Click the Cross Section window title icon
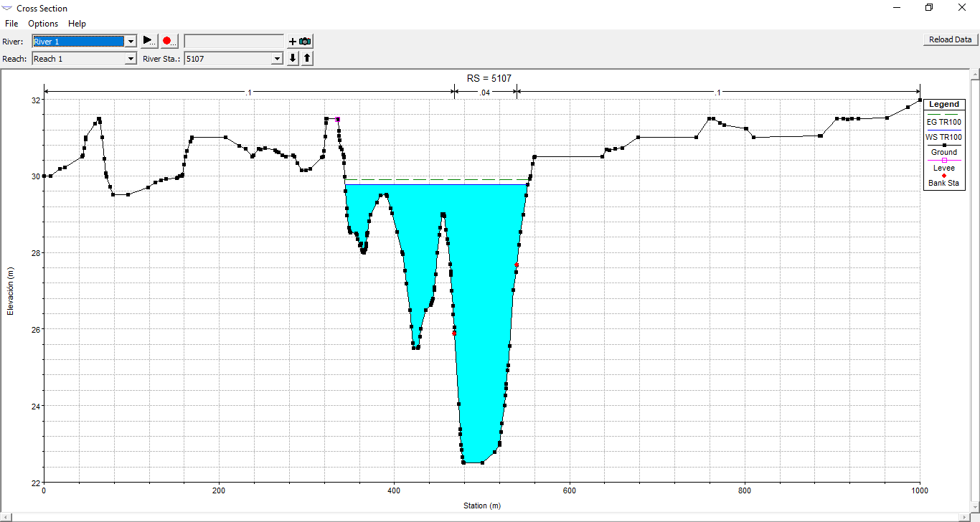 pyautogui.click(x=7, y=8)
